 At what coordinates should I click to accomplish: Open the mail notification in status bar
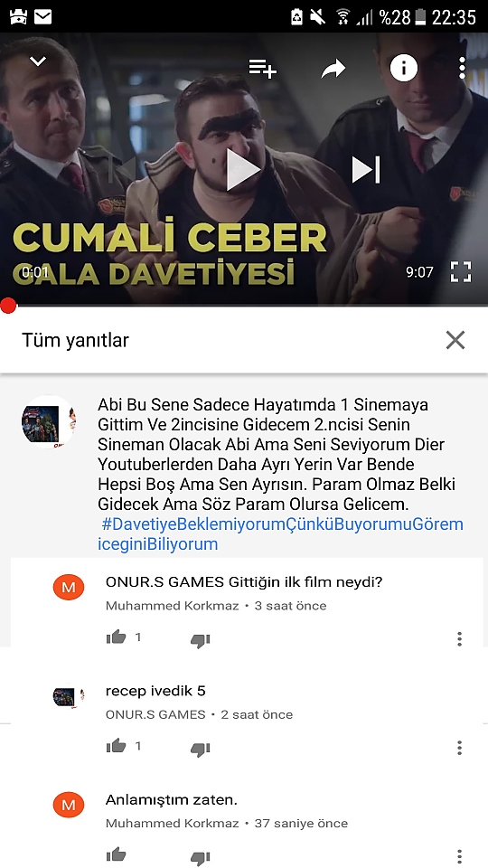point(43,17)
